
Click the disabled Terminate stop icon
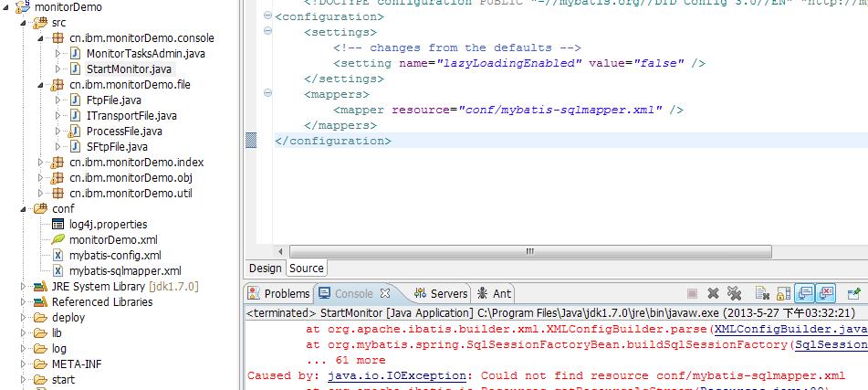click(x=692, y=293)
